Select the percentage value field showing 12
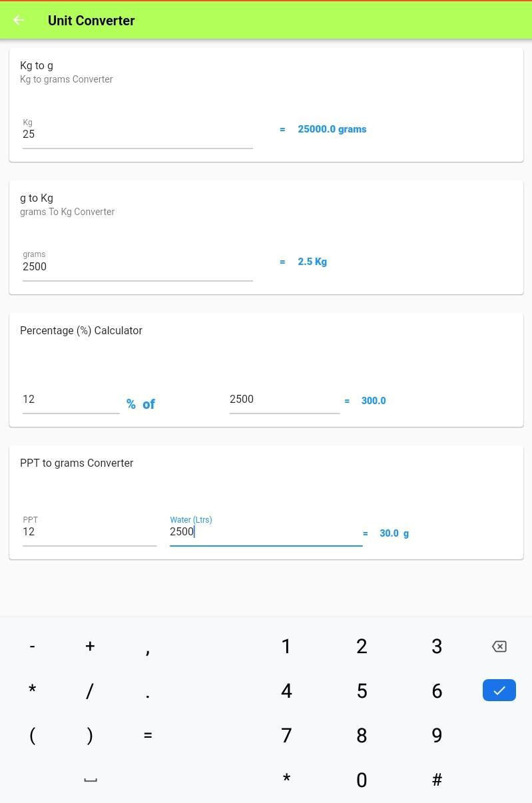 coord(71,400)
